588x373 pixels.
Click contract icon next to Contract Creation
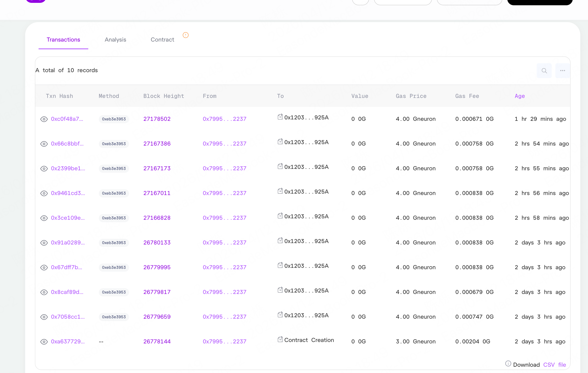coord(280,339)
